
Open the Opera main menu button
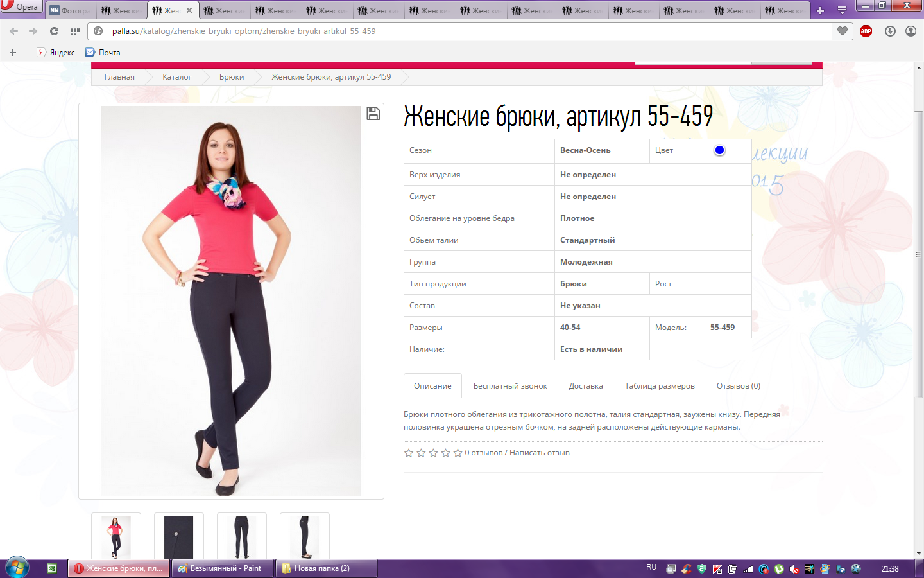click(21, 6)
